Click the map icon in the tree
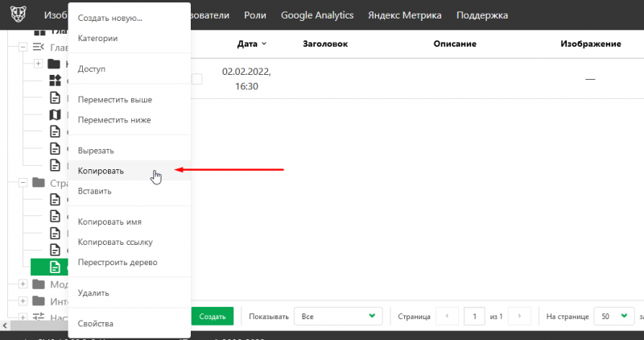 pyautogui.click(x=56, y=114)
